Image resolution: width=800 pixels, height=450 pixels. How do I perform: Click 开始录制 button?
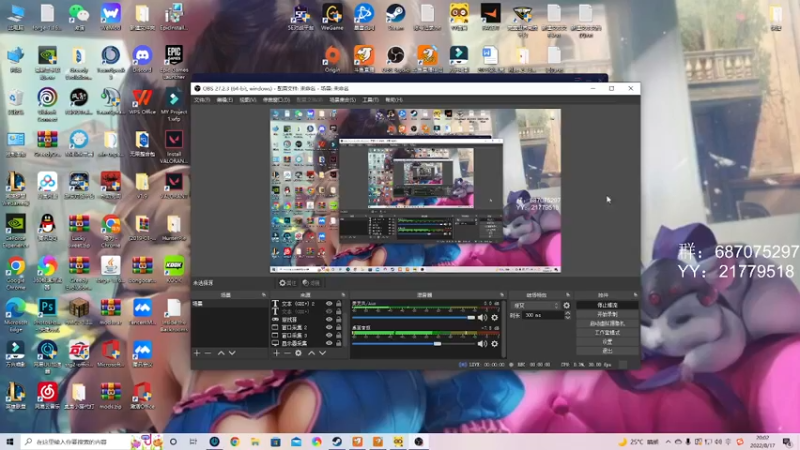point(607,314)
